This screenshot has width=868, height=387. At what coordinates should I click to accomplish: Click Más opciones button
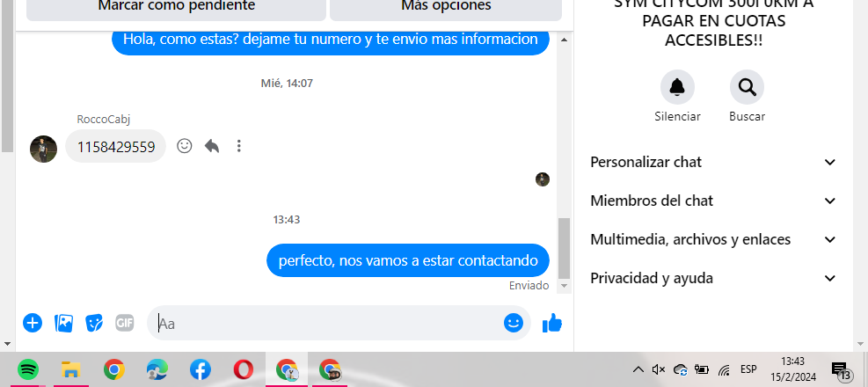tap(446, 8)
